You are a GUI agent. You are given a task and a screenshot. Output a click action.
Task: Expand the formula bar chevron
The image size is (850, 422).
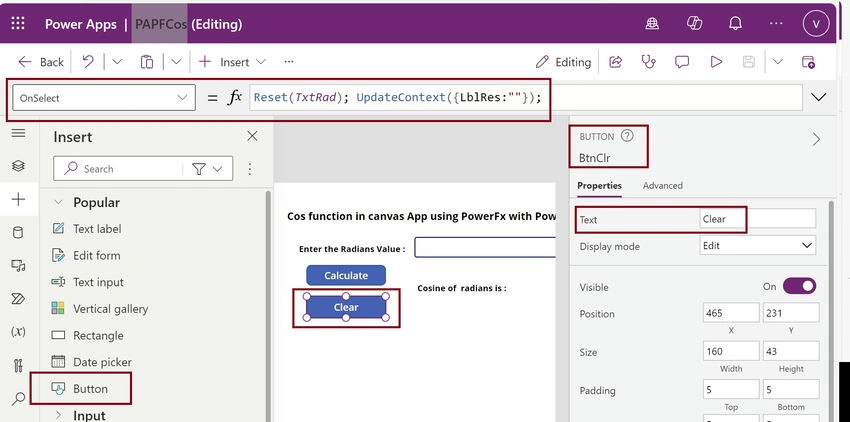[x=818, y=97]
